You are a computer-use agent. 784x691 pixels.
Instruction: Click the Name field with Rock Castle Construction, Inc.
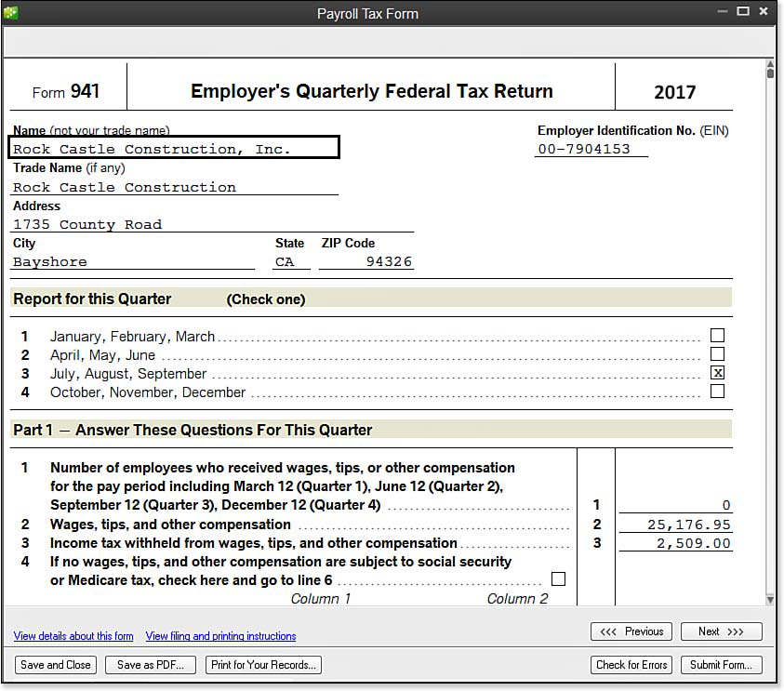[x=174, y=148]
